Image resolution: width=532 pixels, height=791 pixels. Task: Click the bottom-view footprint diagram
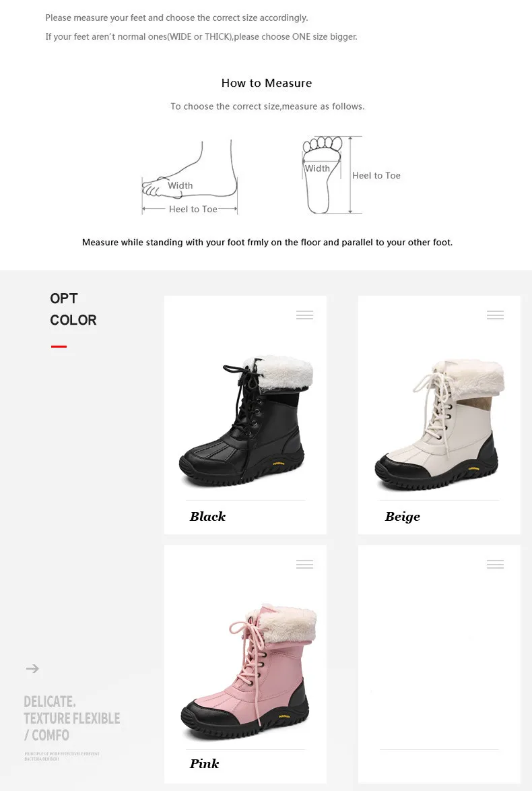point(332,175)
